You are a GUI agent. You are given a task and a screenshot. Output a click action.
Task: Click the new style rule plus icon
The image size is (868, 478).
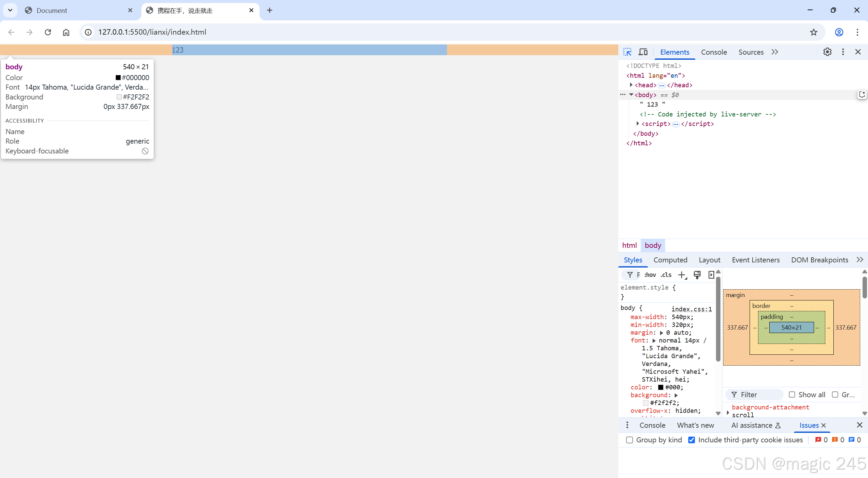tap(682, 275)
